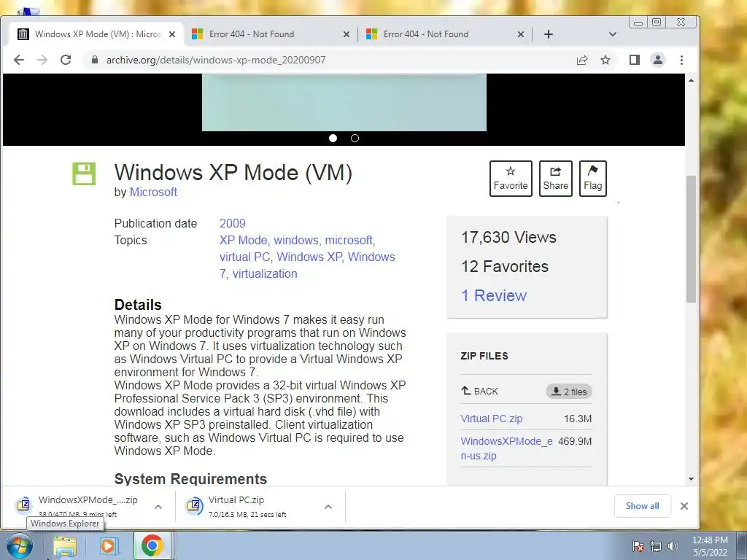
Task: Open the Chrome three-dot menu
Action: [682, 60]
